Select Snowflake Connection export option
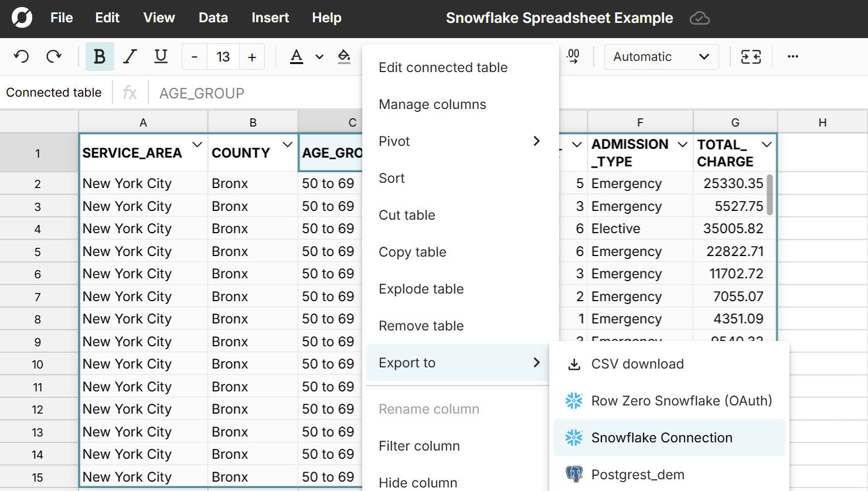868x491 pixels. (662, 438)
